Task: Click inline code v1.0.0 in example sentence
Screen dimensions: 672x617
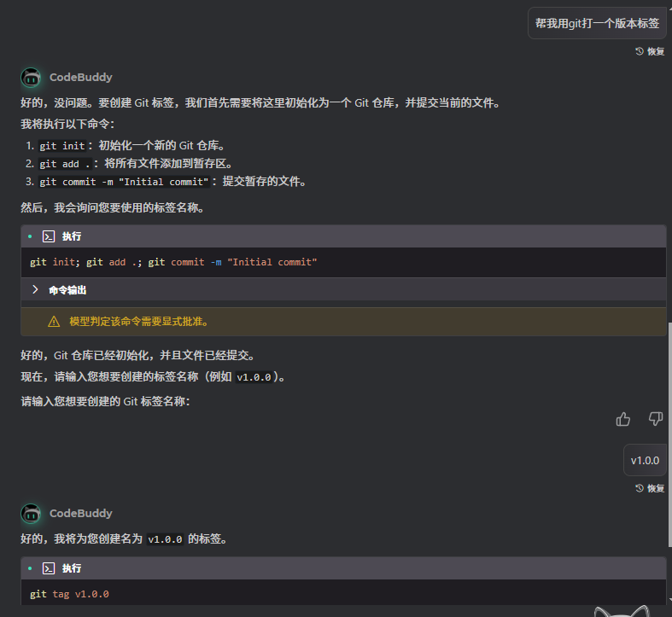Action: [x=254, y=377]
